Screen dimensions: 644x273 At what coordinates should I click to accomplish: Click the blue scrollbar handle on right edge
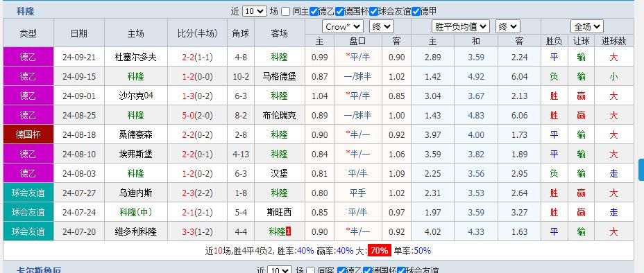tap(641, 170)
